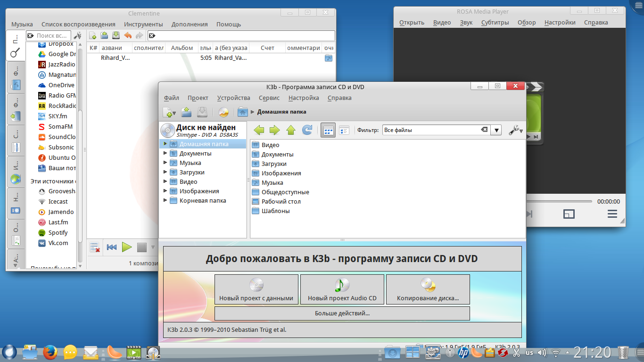Open K3b Сервис menu
Image resolution: width=644 pixels, height=362 pixels.
click(x=269, y=98)
